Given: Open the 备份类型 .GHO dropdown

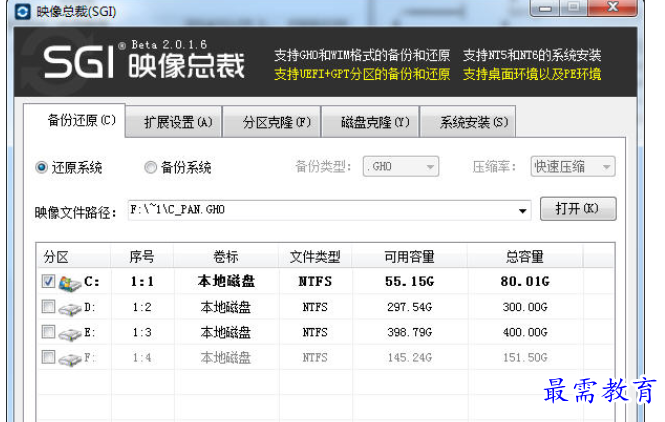Looking at the screenshot, I should click(x=401, y=167).
